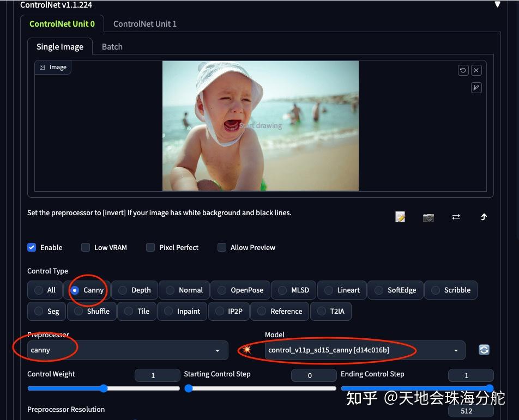Click the send dimensions up-arrow icon

tap(484, 217)
